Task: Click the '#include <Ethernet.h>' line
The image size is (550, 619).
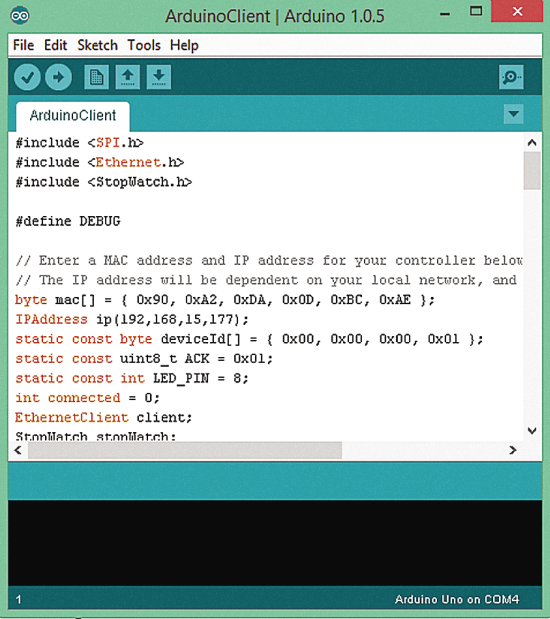Action: pos(99,162)
